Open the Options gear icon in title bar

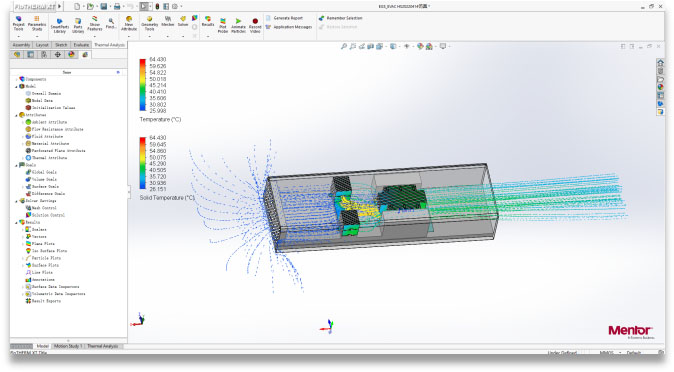pyautogui.click(x=175, y=6)
